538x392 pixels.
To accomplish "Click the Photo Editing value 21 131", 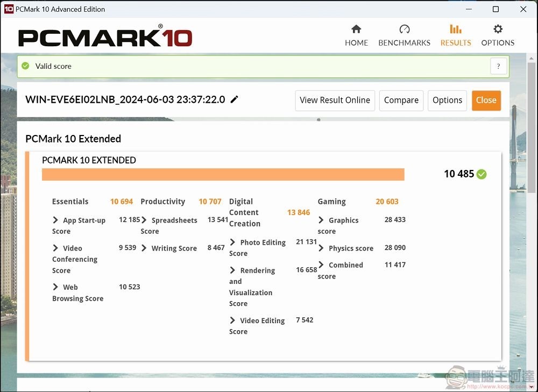I will tap(307, 242).
